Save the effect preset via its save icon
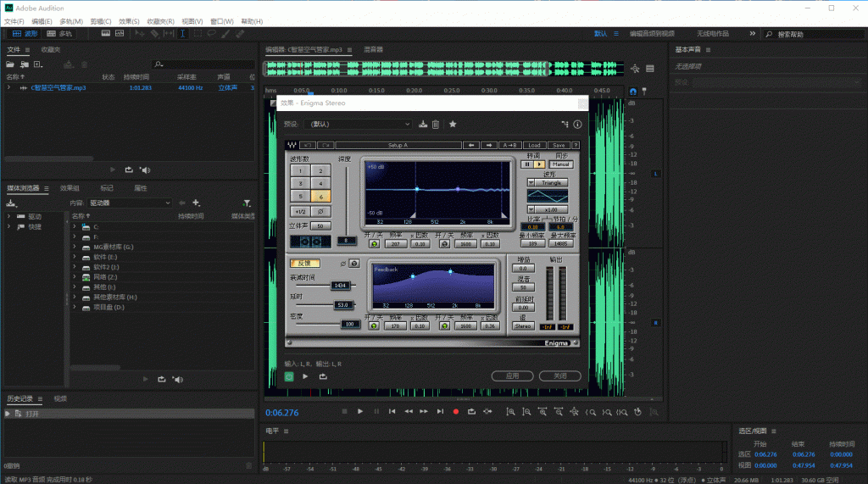The width and height of the screenshot is (868, 484). (423, 124)
